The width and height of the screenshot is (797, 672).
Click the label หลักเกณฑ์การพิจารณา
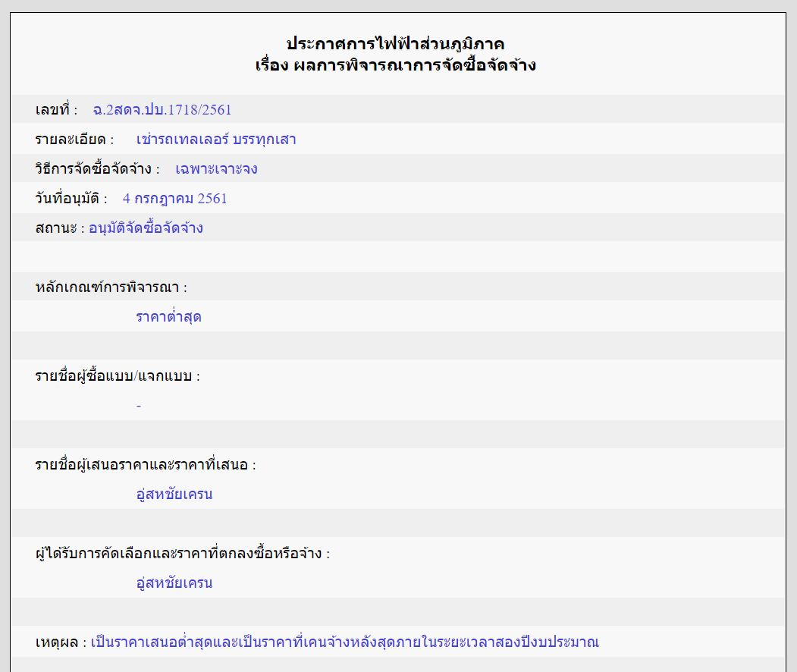[x=111, y=287]
